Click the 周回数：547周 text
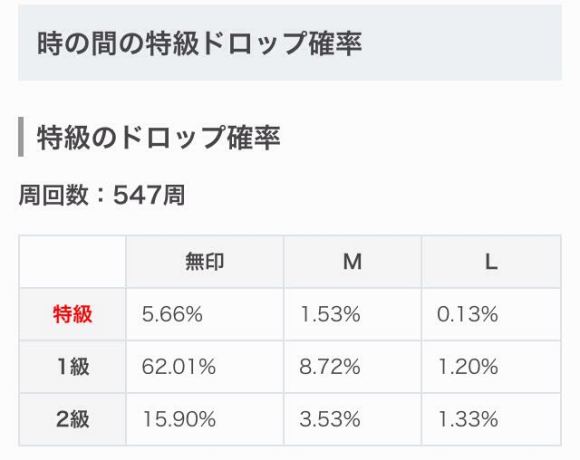Image resolution: width=580 pixels, height=460 pixels. (x=102, y=195)
